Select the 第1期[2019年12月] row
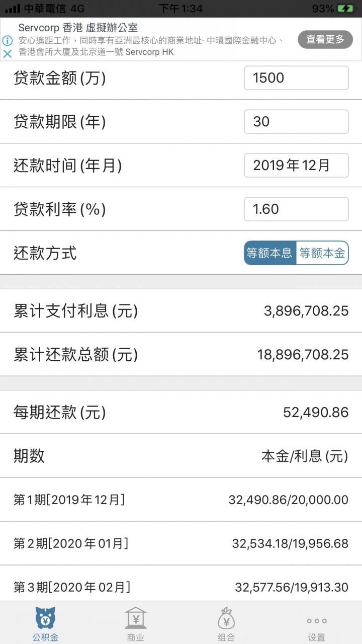 pyautogui.click(x=181, y=500)
